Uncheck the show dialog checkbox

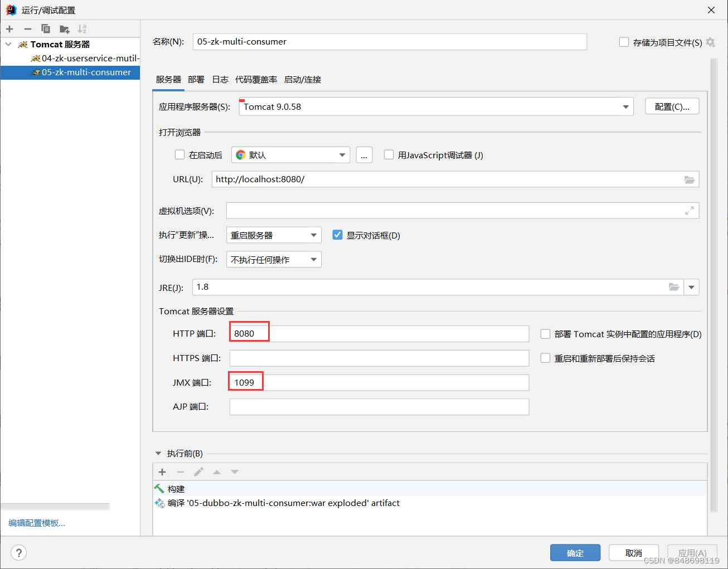[337, 235]
